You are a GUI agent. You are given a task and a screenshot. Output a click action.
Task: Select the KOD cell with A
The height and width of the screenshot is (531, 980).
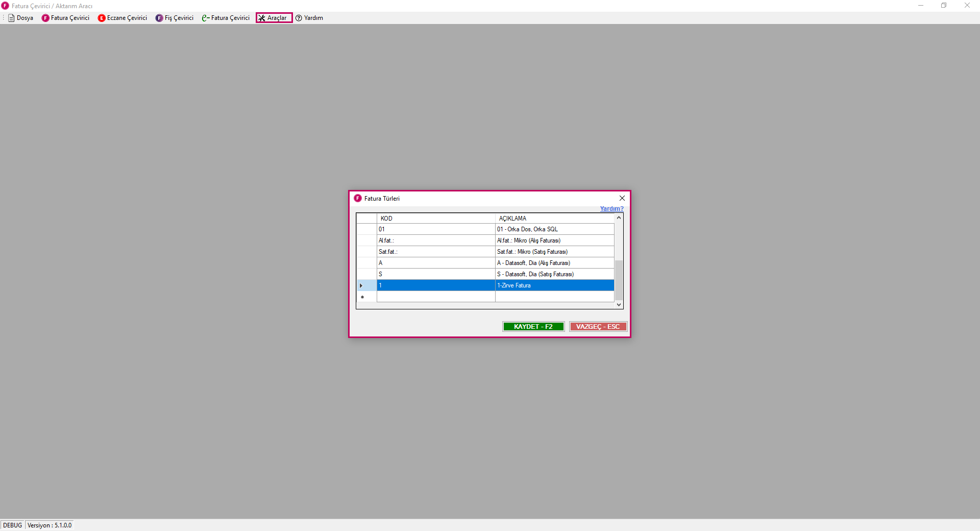(x=436, y=263)
